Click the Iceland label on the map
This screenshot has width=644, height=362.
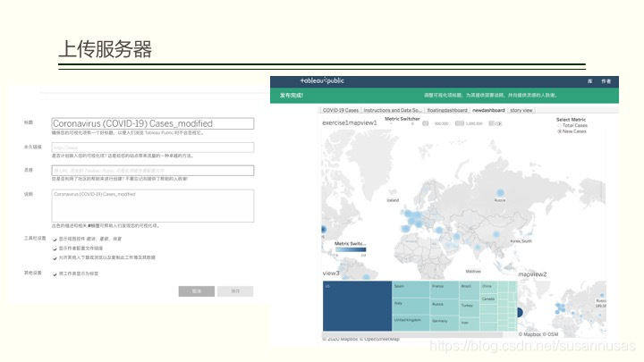[x=393, y=200]
